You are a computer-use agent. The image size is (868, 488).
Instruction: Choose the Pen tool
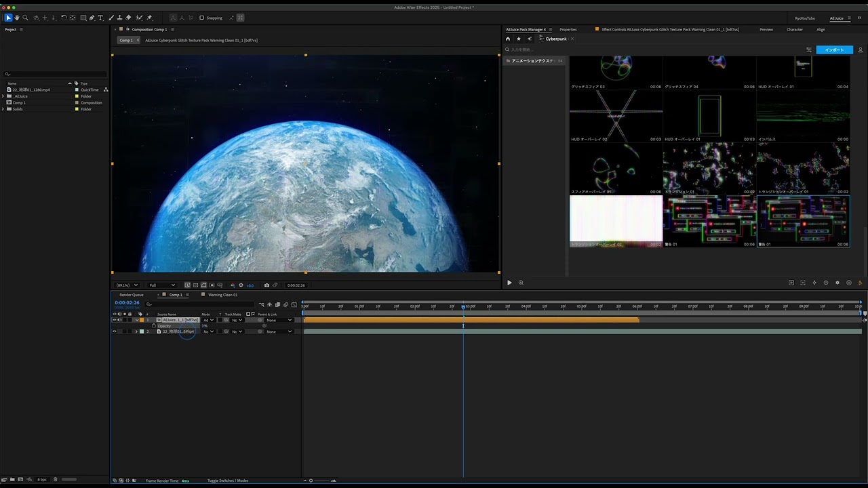pyautogui.click(x=92, y=18)
